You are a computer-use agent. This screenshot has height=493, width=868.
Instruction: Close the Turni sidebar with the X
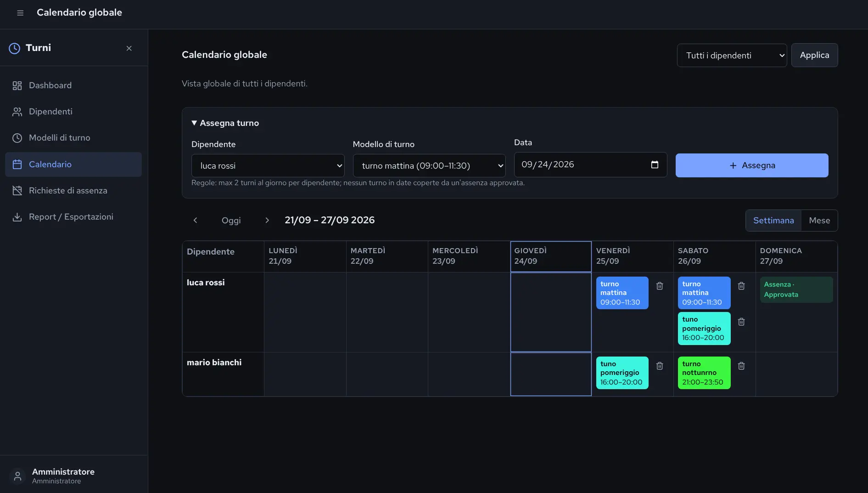pyautogui.click(x=129, y=48)
